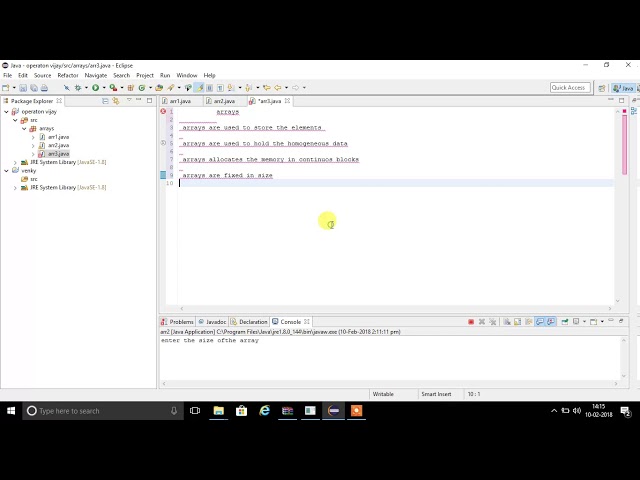Switch to the Declaration tab
The height and width of the screenshot is (480, 640).
[249, 322]
